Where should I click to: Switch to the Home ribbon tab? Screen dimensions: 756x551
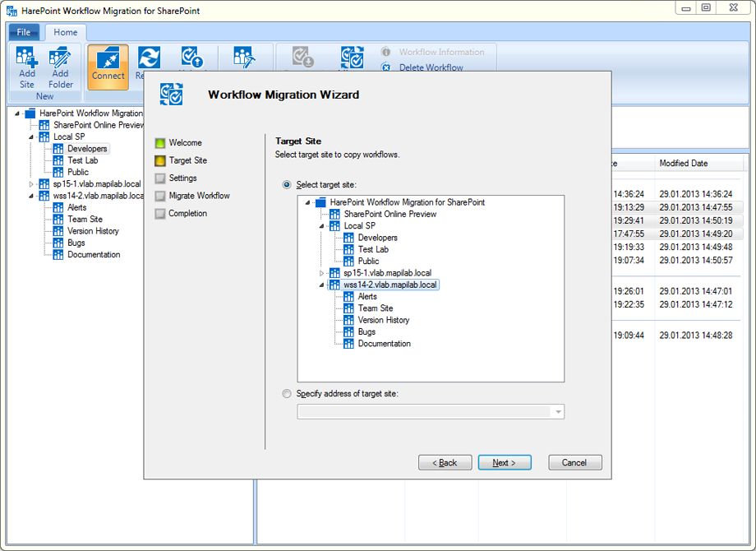click(66, 32)
